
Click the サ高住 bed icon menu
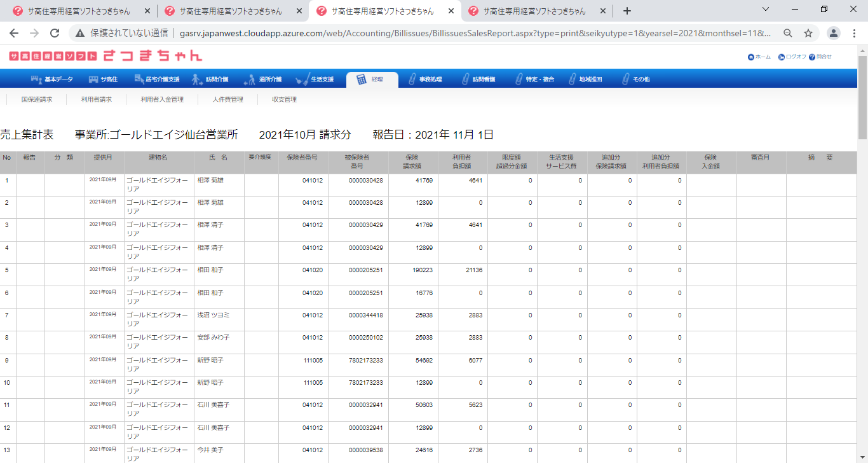click(x=103, y=79)
